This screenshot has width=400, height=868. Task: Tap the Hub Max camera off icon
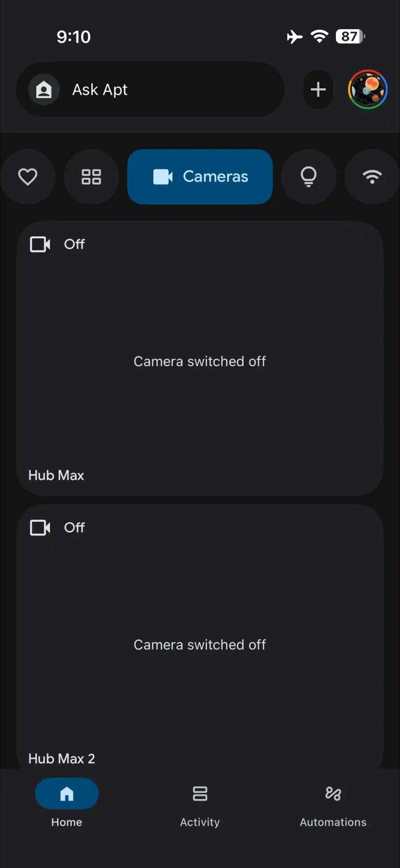click(x=40, y=244)
